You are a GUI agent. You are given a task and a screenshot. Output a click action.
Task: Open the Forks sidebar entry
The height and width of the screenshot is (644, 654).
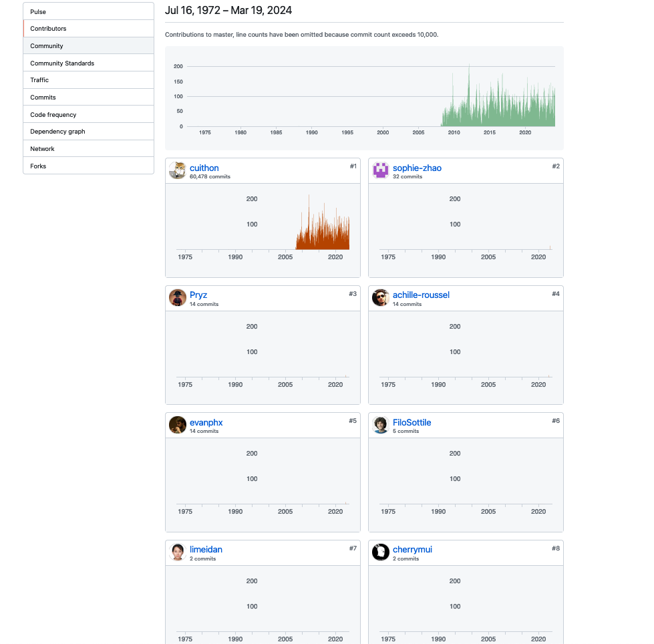(x=38, y=166)
